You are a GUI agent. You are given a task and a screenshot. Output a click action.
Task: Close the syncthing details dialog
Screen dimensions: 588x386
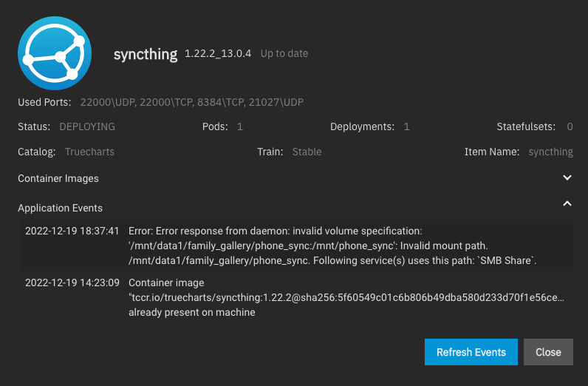(x=548, y=352)
